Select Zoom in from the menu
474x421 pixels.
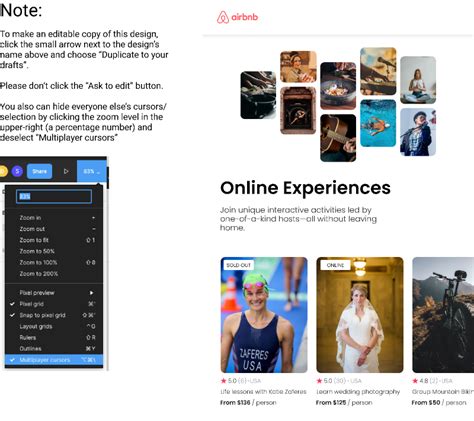click(x=54, y=218)
